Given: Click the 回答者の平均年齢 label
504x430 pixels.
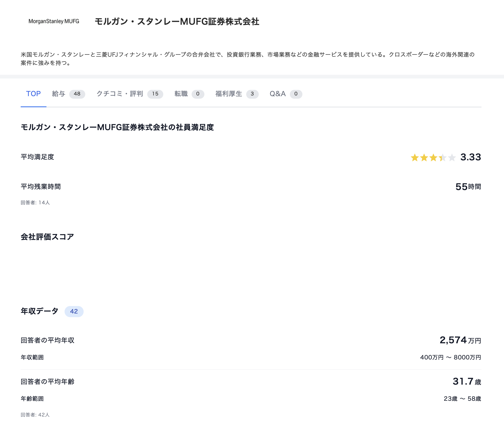Looking at the screenshot, I should click(x=47, y=382).
